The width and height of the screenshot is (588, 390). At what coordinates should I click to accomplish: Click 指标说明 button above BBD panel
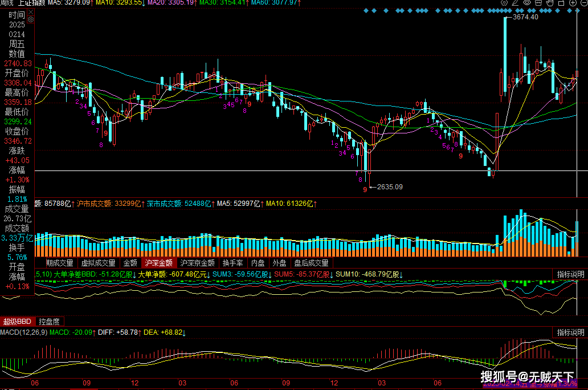pos(570,274)
